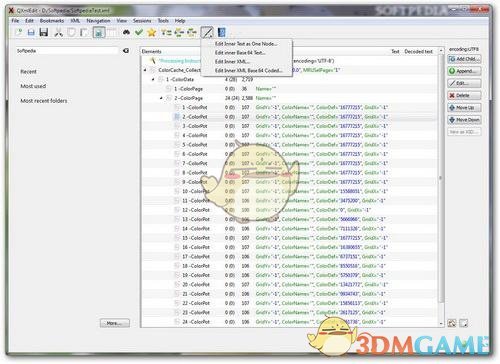Open the pencil Edit dropdown toolbar button
500x364 pixels.
[207, 32]
